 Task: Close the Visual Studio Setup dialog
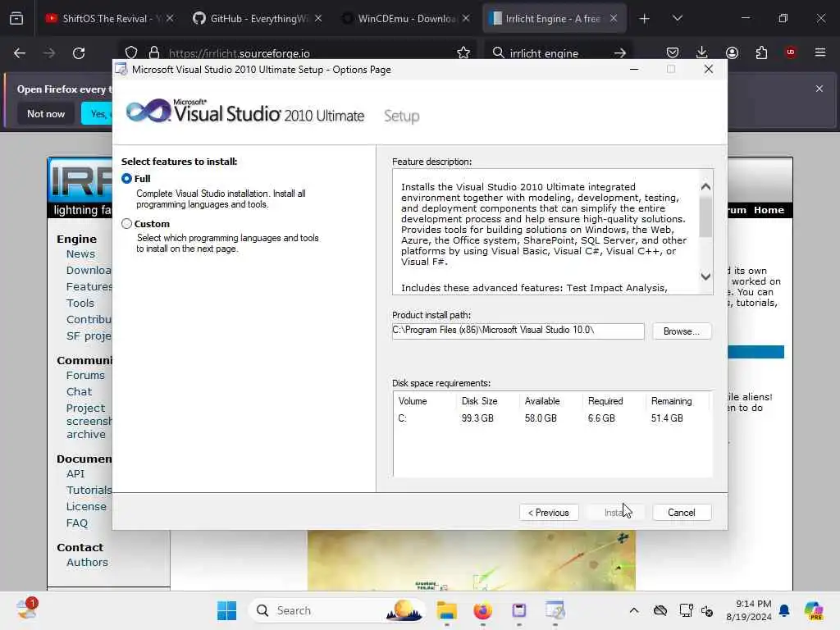pyautogui.click(x=708, y=69)
